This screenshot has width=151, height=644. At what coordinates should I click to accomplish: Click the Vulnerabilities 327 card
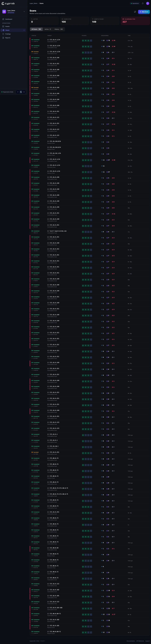135,21
